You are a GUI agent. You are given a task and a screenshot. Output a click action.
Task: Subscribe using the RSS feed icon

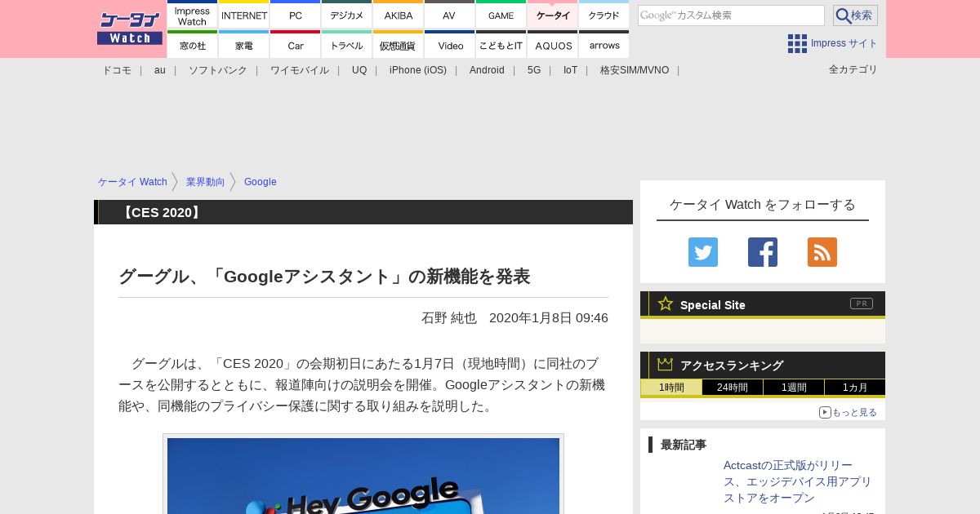pos(822,252)
